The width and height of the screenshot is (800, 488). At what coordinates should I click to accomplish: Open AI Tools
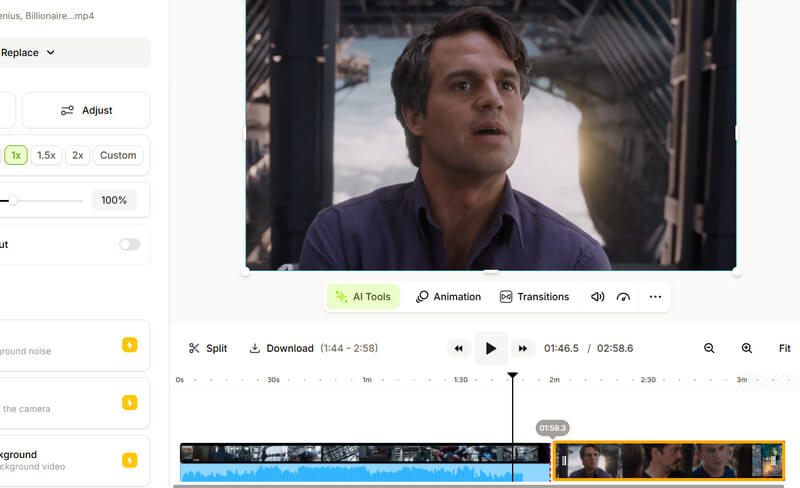click(363, 297)
